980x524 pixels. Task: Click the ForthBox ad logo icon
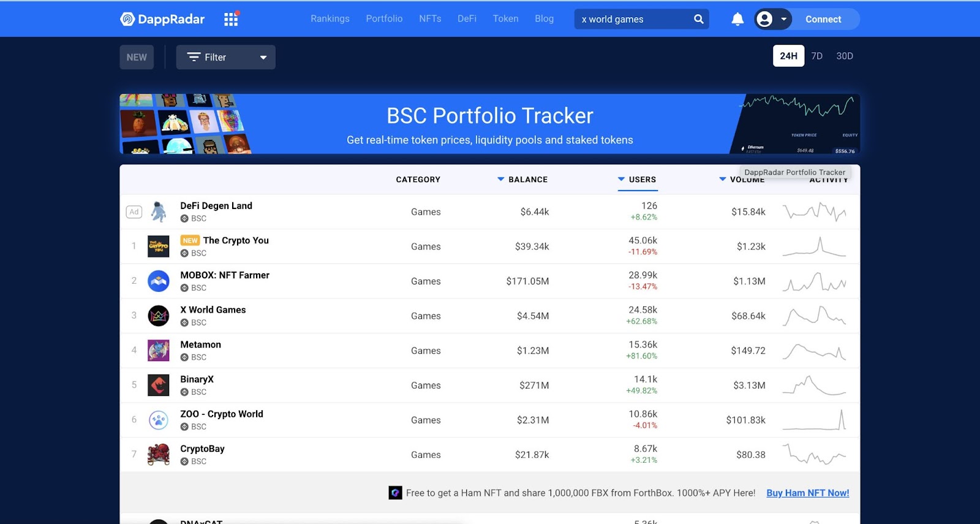[396, 493]
